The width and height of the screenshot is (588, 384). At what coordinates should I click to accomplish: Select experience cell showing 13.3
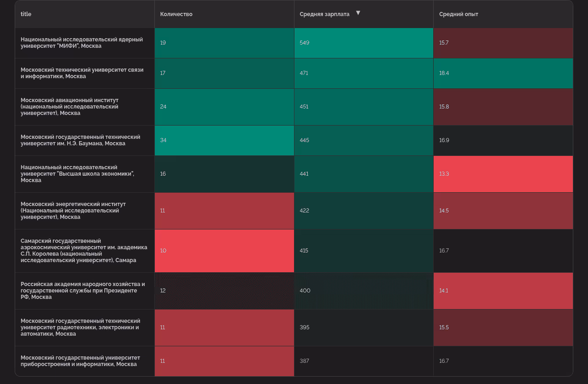[503, 174]
